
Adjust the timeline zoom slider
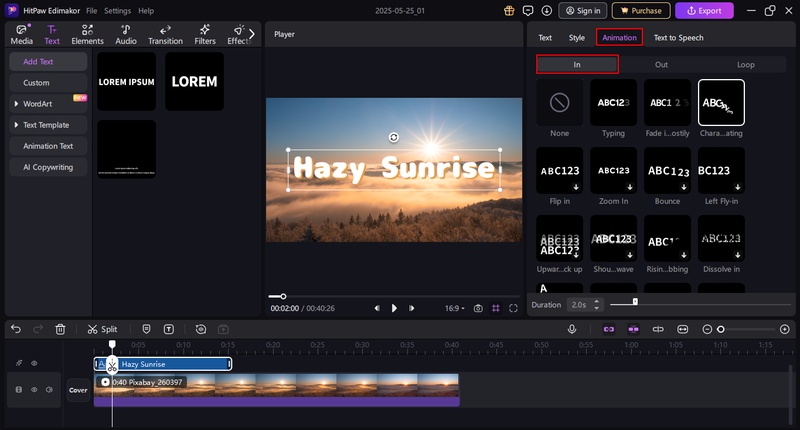[721, 330]
